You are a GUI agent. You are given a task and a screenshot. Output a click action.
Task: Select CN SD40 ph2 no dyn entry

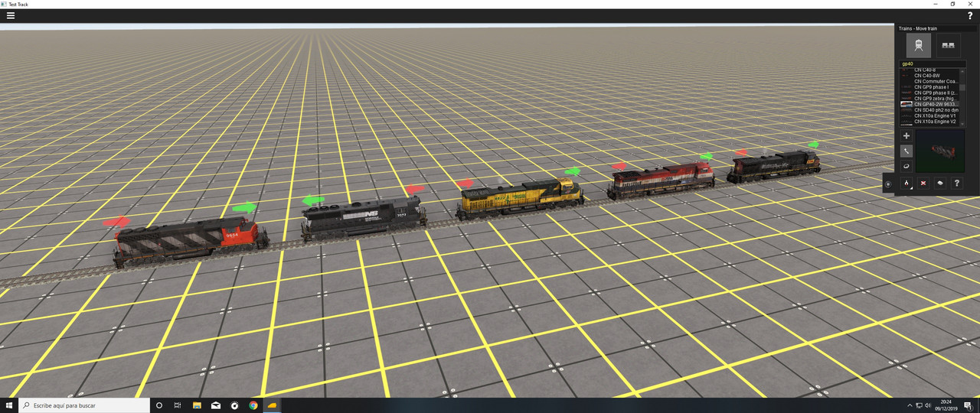point(929,110)
